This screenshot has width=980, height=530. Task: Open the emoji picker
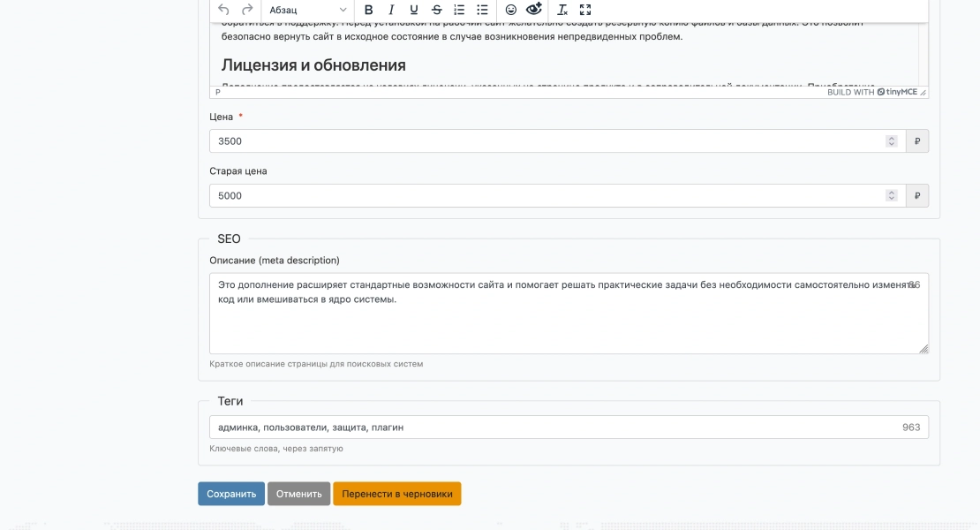pyautogui.click(x=510, y=10)
